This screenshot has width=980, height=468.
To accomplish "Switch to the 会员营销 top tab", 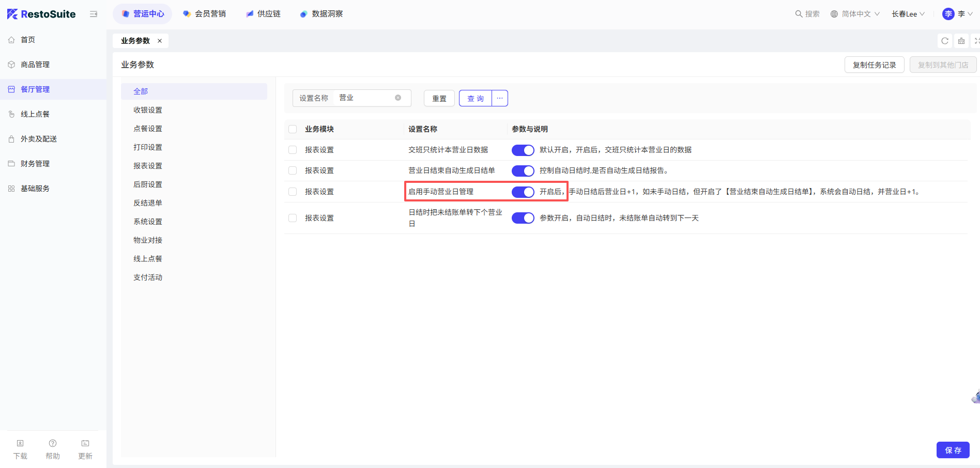I will [205, 14].
